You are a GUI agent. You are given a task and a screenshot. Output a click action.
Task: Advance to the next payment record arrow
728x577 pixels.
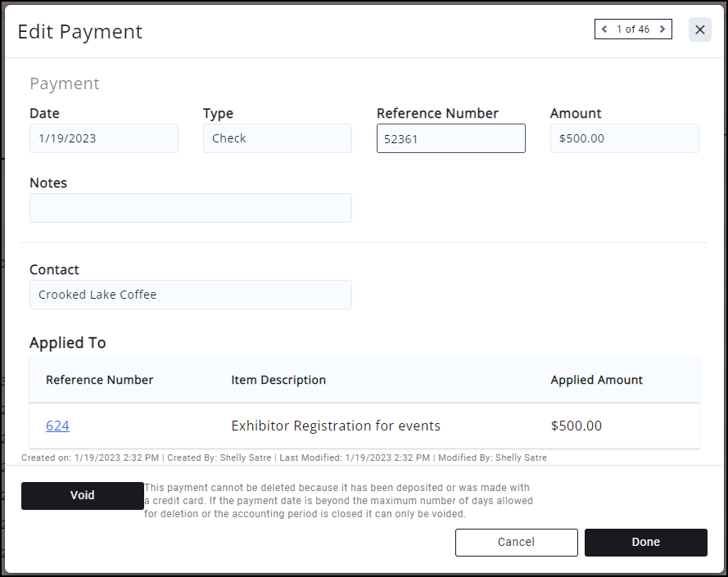pyautogui.click(x=662, y=29)
